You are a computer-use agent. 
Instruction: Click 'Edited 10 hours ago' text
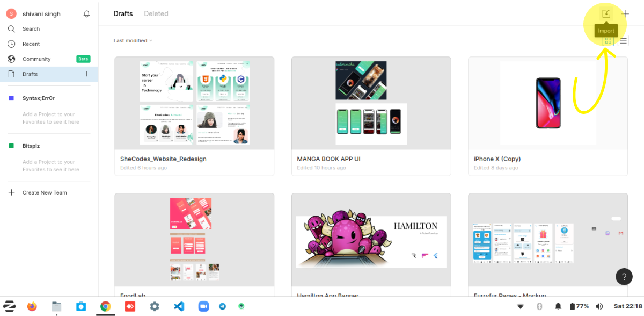click(x=321, y=168)
